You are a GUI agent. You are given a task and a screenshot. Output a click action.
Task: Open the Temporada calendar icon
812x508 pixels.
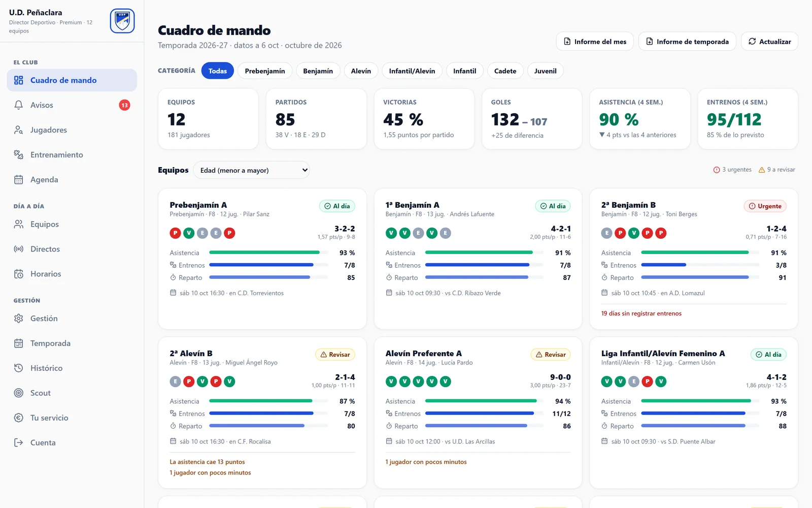pyautogui.click(x=19, y=343)
